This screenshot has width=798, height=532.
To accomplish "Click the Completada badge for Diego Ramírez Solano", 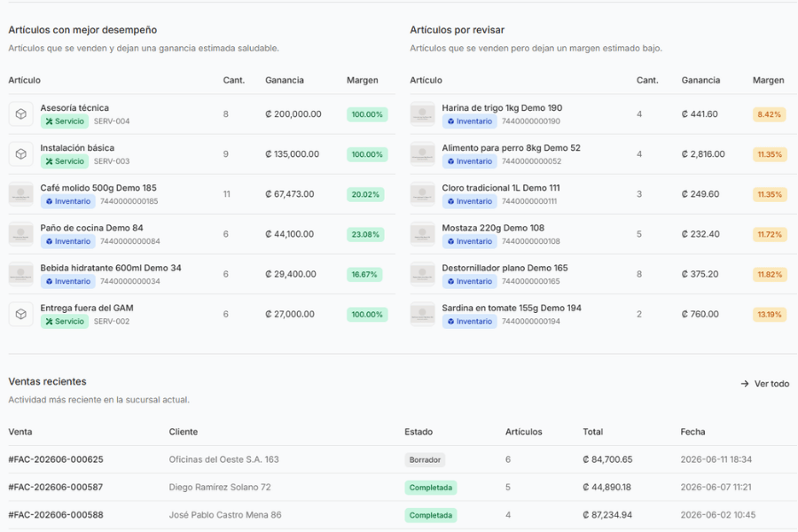I will coord(431,488).
